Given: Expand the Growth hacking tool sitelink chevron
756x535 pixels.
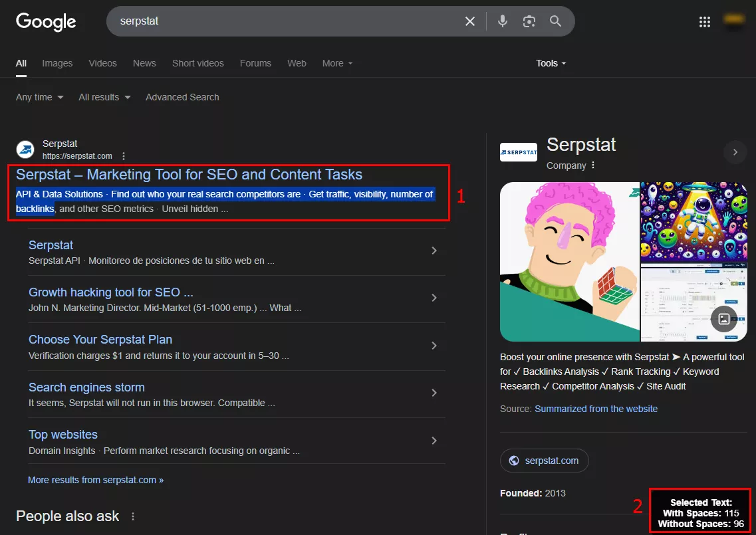Looking at the screenshot, I should click(x=434, y=298).
